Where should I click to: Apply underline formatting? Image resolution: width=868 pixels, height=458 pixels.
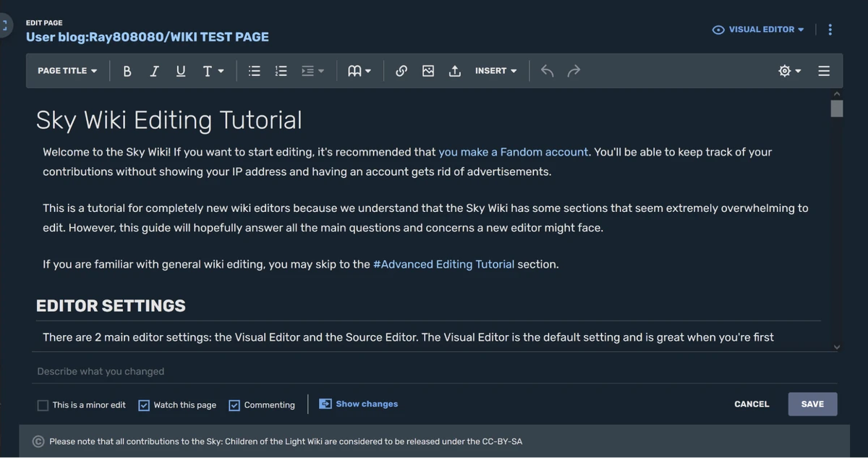click(180, 70)
